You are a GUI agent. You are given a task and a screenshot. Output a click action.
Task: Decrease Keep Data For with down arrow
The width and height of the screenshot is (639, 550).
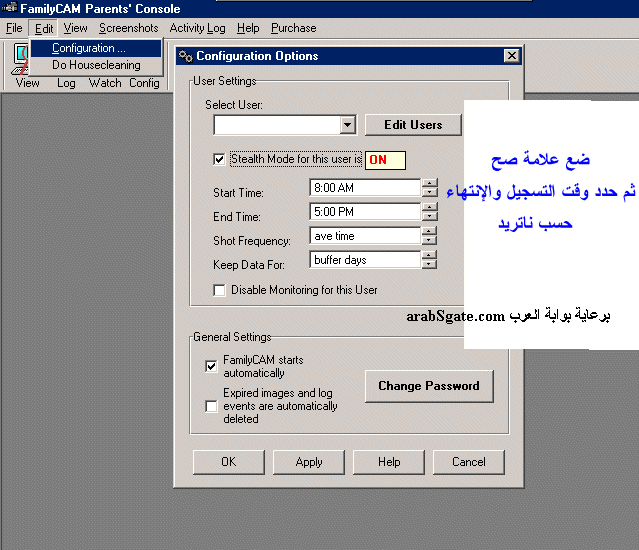coord(429,264)
